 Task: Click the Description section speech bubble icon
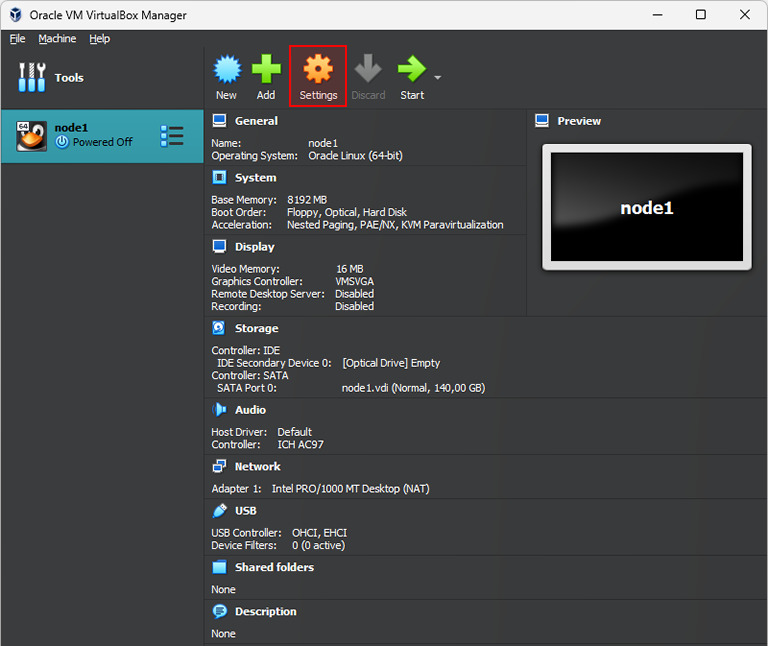[219, 611]
